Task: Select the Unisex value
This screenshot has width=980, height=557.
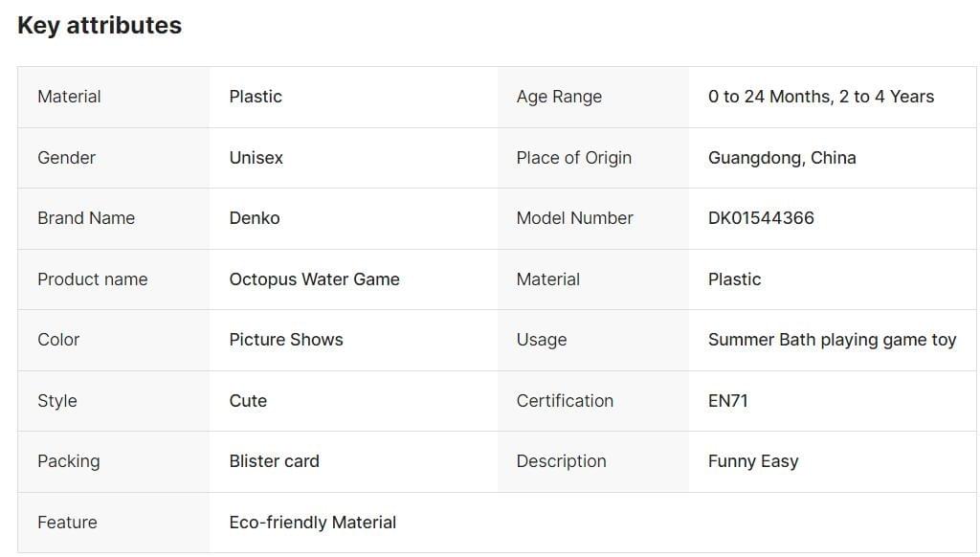Action: pos(256,158)
